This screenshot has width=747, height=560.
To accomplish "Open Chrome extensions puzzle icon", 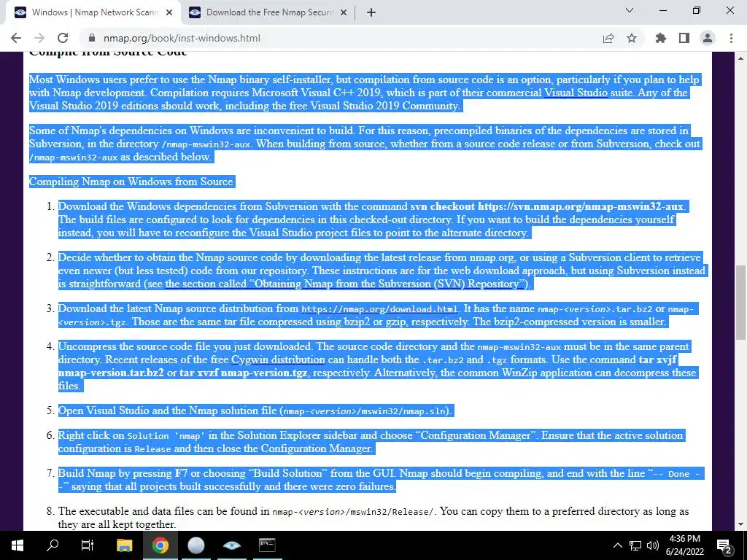I will (x=661, y=38).
